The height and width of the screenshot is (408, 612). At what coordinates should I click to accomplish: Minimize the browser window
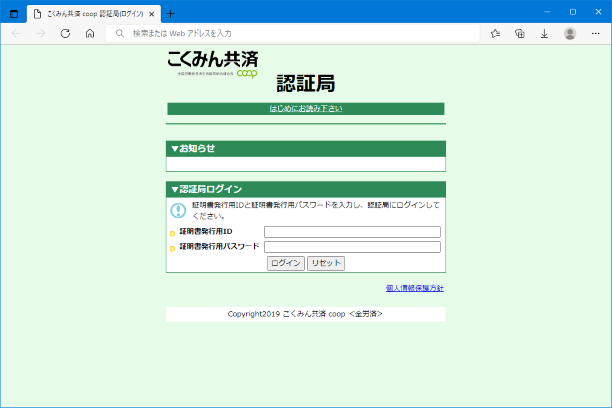coord(547,12)
